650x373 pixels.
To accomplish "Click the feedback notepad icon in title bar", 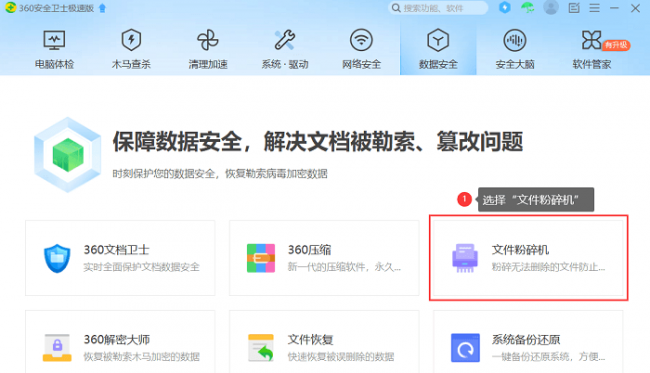I will [x=574, y=8].
